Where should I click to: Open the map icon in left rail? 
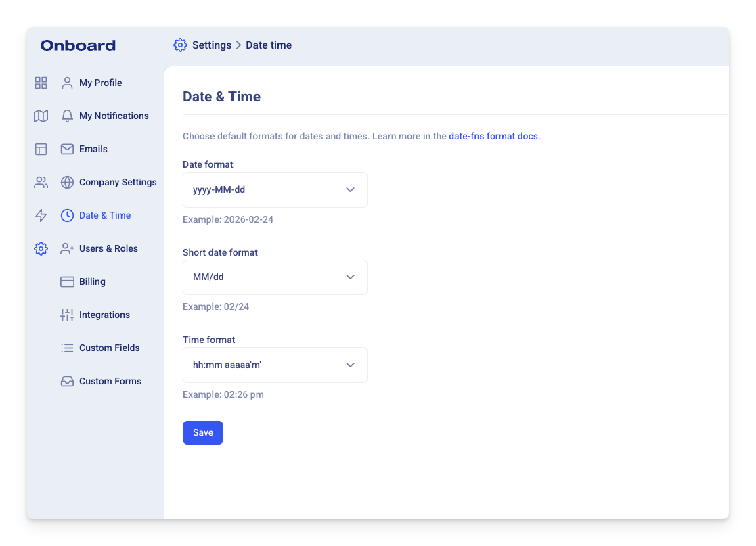[x=41, y=116]
